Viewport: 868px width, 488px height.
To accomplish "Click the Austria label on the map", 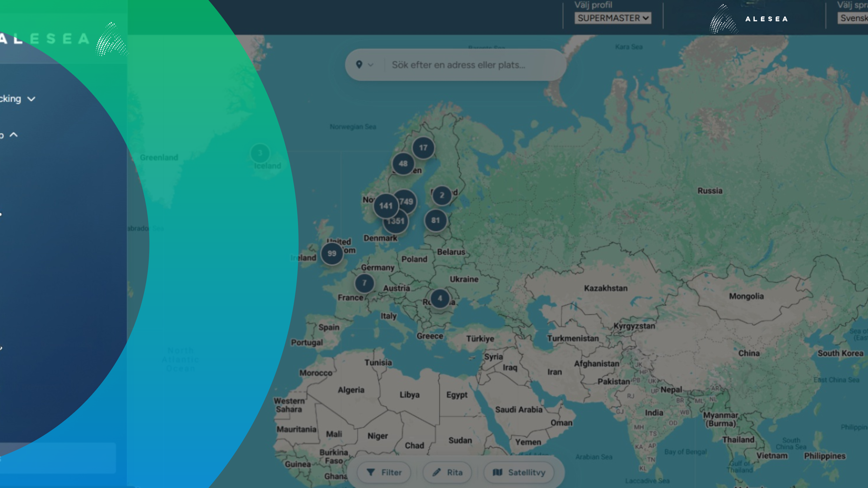I will click(396, 288).
